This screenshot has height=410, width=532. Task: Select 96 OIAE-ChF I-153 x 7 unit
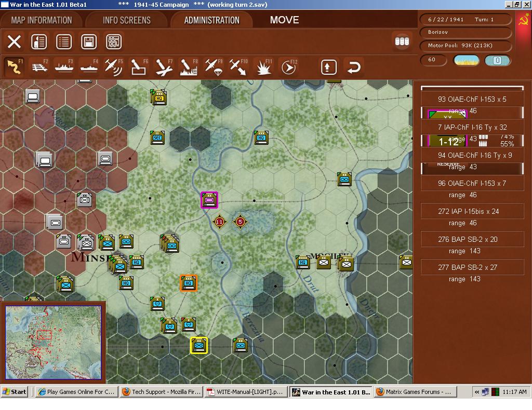pos(472,183)
